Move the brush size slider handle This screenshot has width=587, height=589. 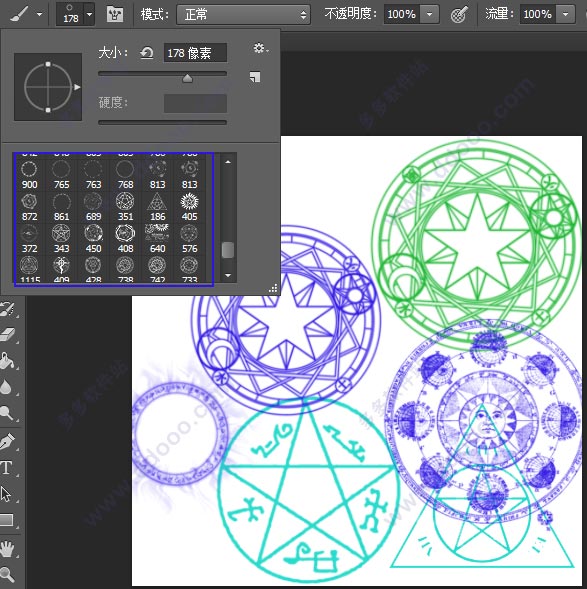187,78
